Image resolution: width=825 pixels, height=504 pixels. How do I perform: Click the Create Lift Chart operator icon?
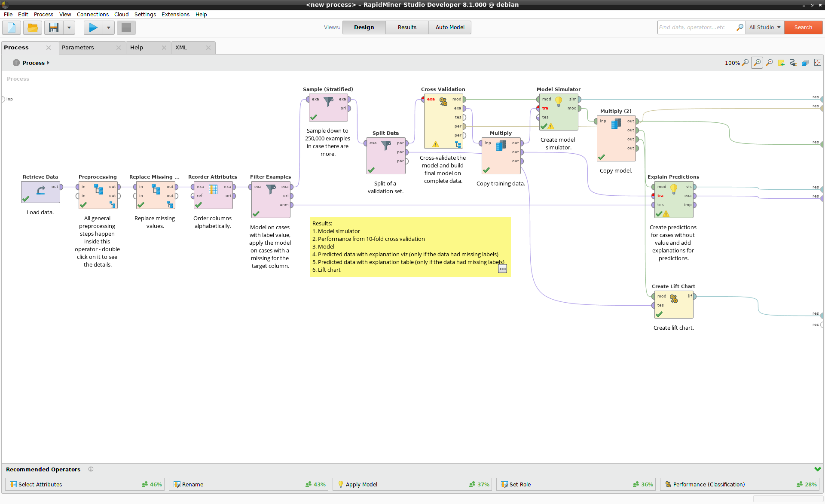(x=673, y=299)
